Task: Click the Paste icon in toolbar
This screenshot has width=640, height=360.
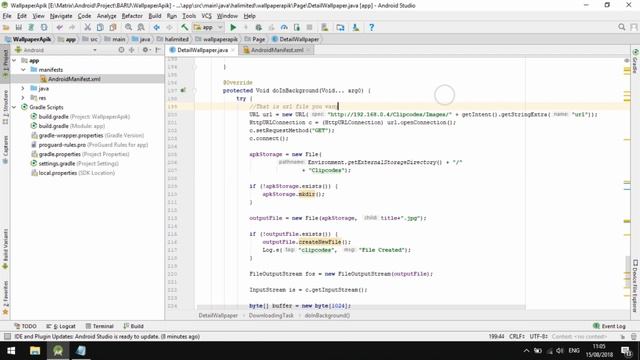Action: coord(113,27)
